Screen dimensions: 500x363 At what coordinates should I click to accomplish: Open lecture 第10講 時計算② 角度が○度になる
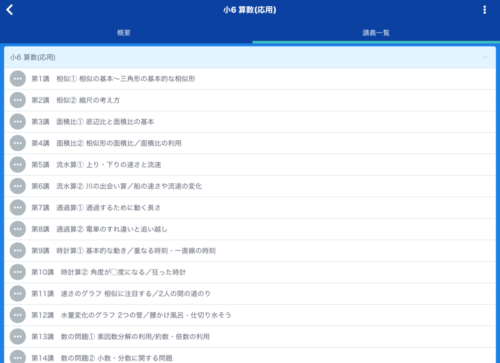[250, 272]
